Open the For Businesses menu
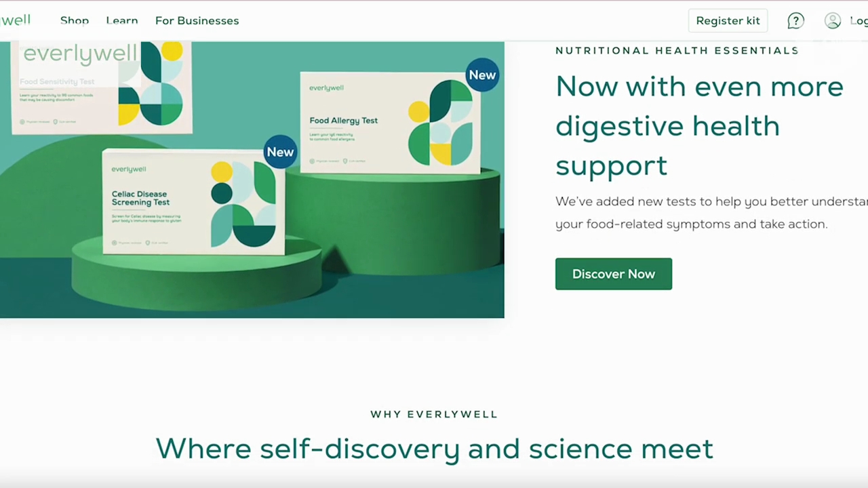The height and width of the screenshot is (488, 868). (197, 20)
